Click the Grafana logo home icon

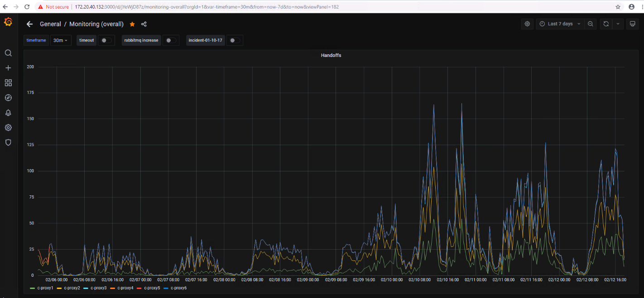tap(8, 23)
